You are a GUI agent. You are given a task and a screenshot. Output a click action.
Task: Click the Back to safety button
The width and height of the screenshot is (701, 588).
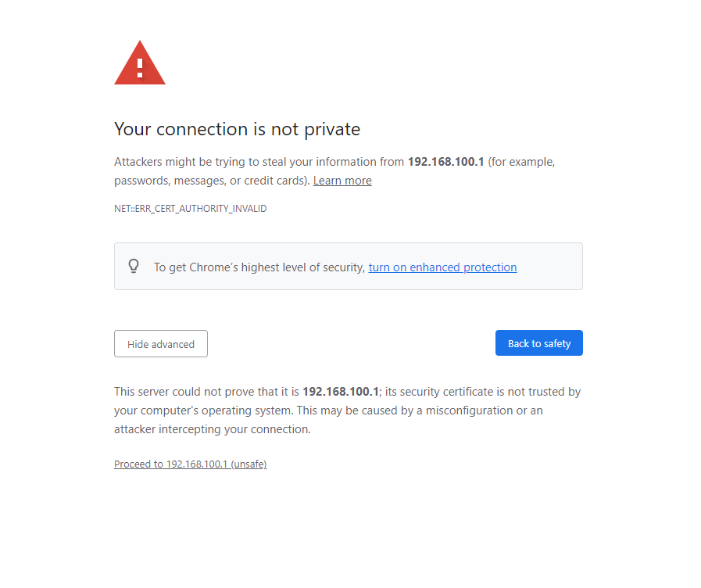point(539,343)
